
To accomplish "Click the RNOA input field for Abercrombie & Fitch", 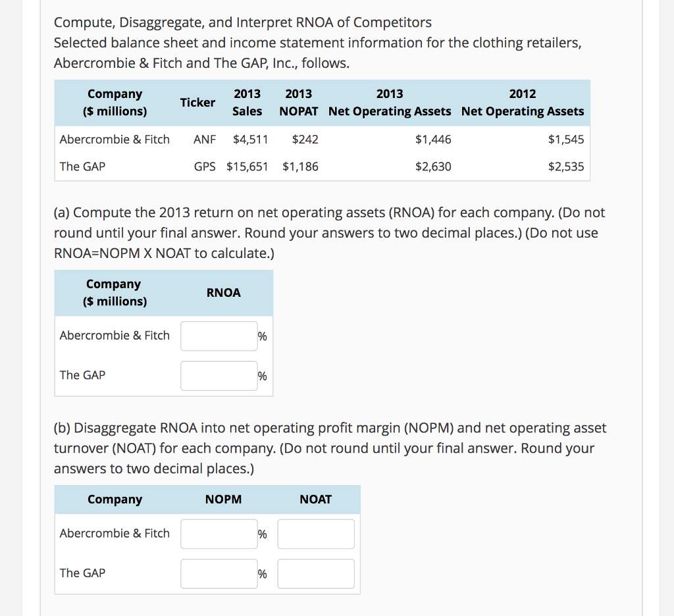I will (x=219, y=336).
